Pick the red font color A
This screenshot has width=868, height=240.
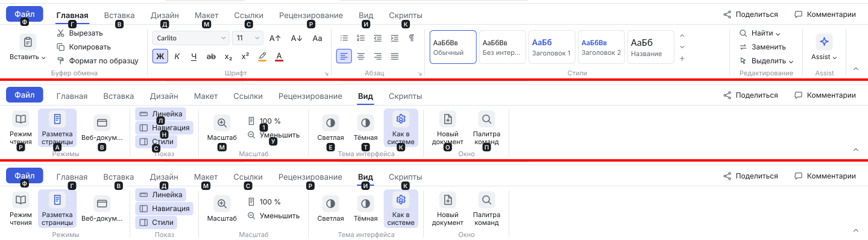279,57
